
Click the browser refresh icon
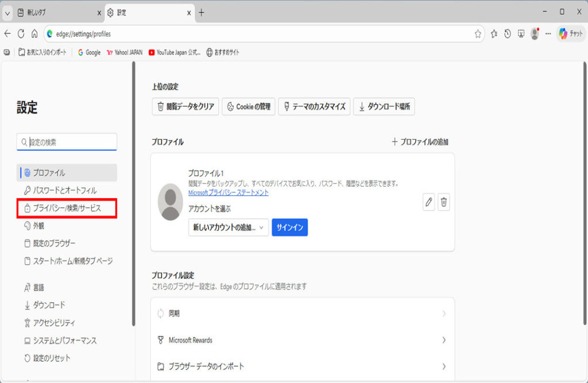(21, 34)
